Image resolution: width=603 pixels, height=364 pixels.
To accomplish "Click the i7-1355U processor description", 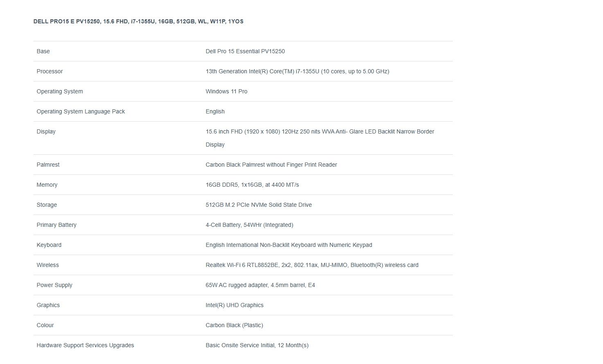I will (297, 71).
